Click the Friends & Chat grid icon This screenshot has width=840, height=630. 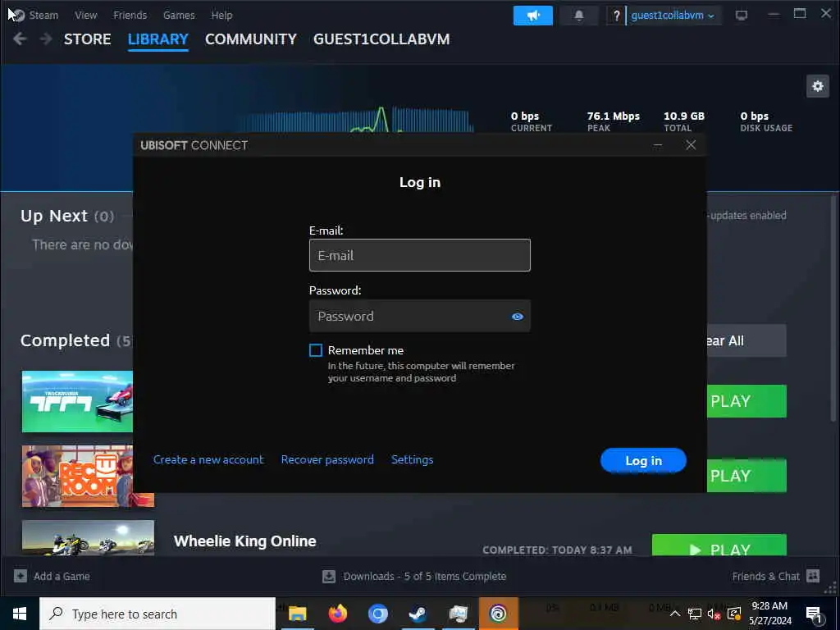pyautogui.click(x=813, y=576)
